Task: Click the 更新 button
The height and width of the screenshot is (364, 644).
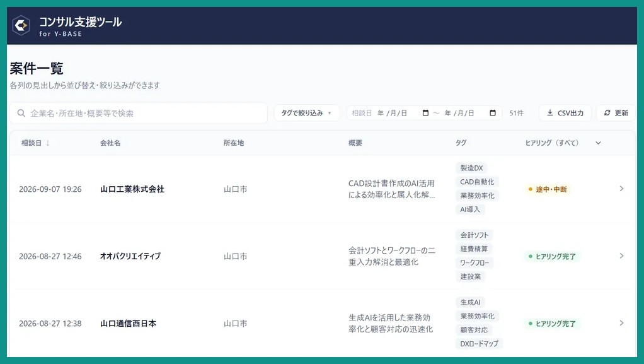Action: pyautogui.click(x=616, y=113)
